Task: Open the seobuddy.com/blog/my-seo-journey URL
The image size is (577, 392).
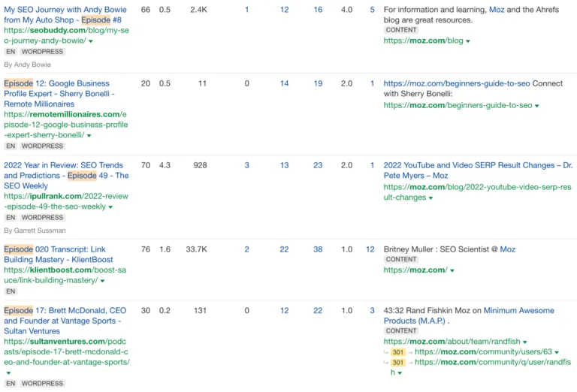Action: 66,35
